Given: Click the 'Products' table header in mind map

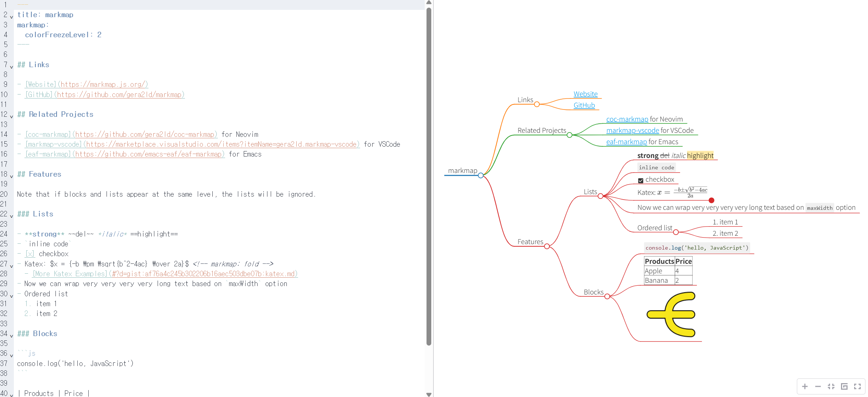Looking at the screenshot, I should click(x=659, y=261).
